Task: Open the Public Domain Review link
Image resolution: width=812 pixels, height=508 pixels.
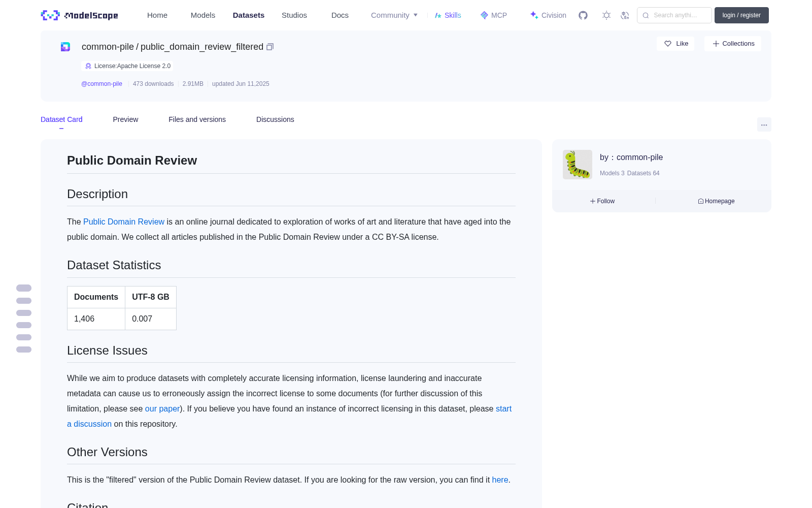Action: tap(124, 221)
